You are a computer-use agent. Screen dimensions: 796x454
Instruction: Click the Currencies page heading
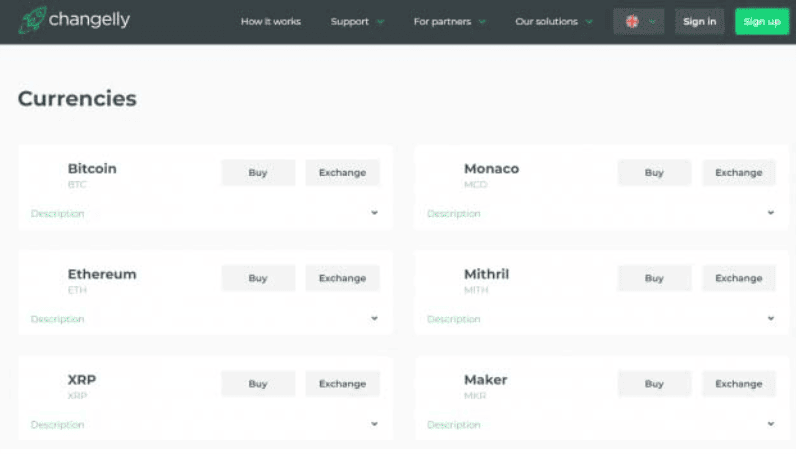pyautogui.click(x=77, y=99)
